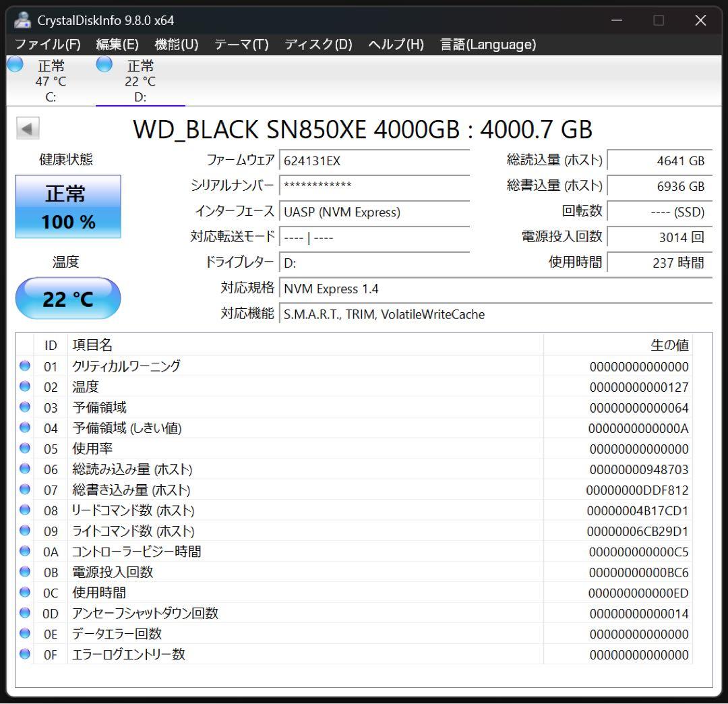
Task: Click the ID column header
Action: (51, 345)
